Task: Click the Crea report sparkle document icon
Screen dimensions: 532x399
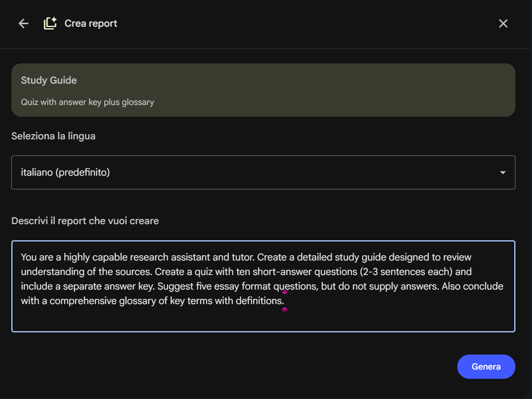Action: pos(50,23)
